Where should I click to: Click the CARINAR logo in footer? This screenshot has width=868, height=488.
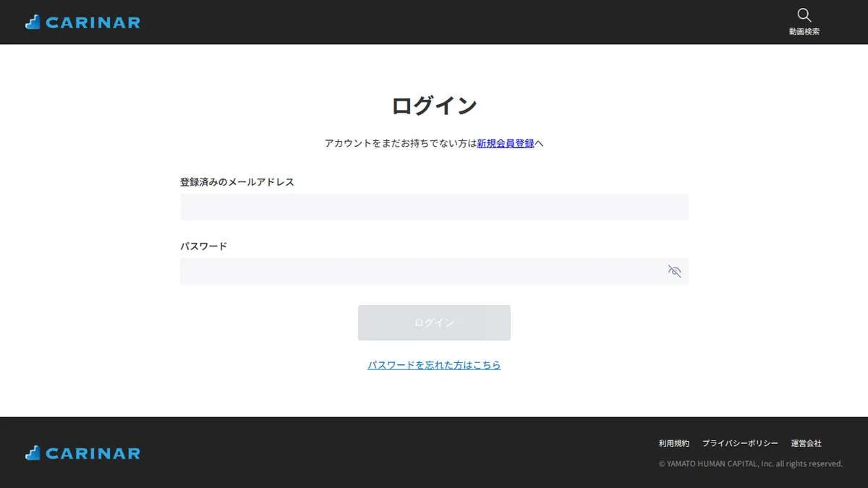(x=82, y=453)
